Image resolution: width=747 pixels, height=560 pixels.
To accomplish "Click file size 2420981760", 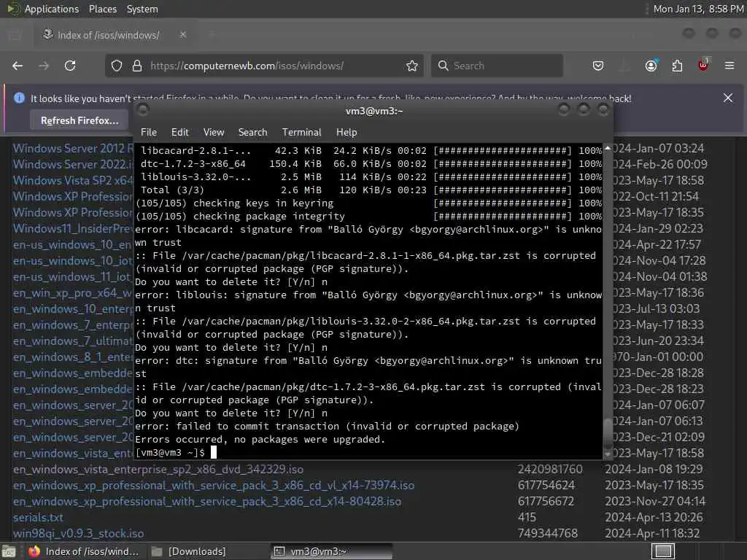I will pyautogui.click(x=550, y=470).
